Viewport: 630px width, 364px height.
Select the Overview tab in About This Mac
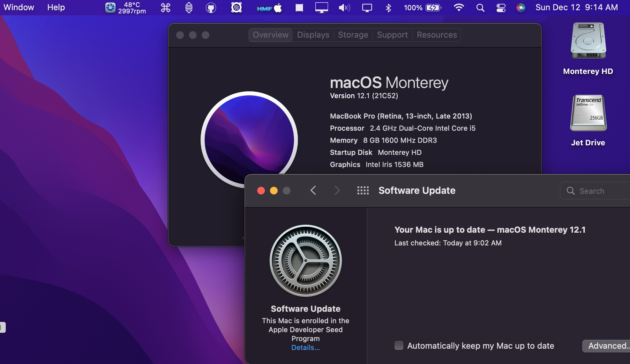click(271, 35)
